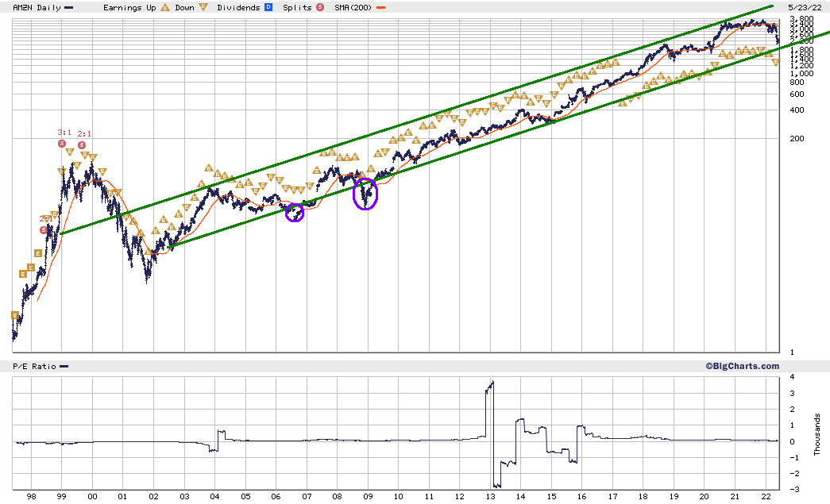Click the 17 year label on time axis
Image resolution: width=830 pixels, height=504 pixels.
coord(612,497)
